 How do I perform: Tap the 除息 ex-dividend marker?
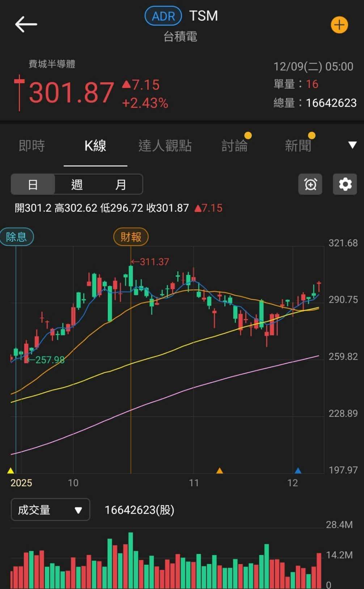point(17,237)
